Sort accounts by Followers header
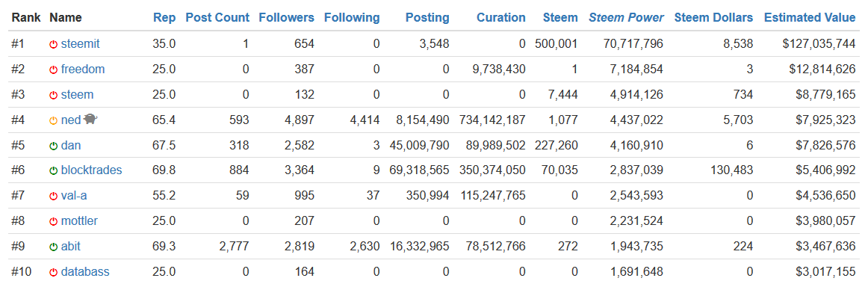 coord(286,18)
